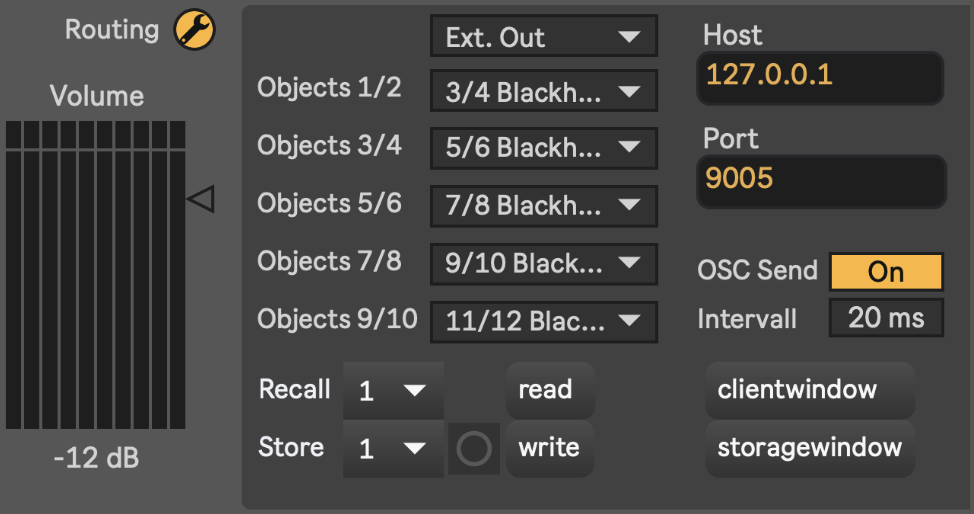Open the clientwindow
Screen dimensions: 974x514
coord(810,390)
